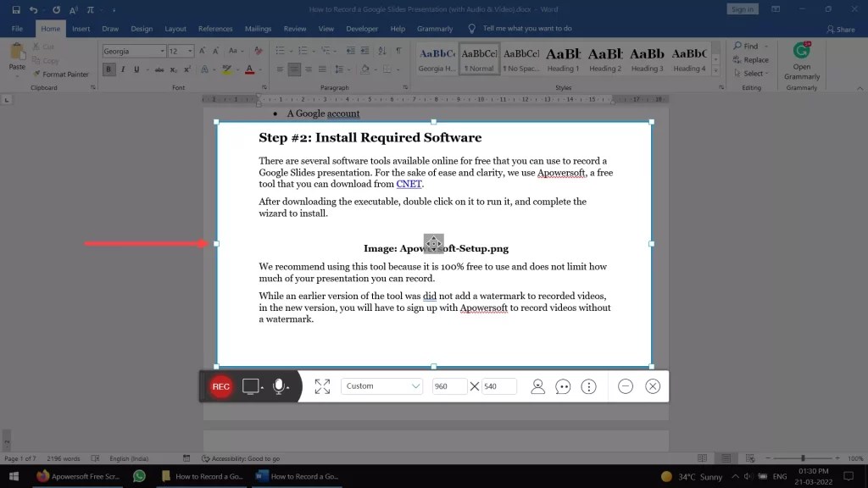Screen dimensions: 868x488
Task: Follow the CNET hyperlink in the document
Action: pyautogui.click(x=409, y=184)
